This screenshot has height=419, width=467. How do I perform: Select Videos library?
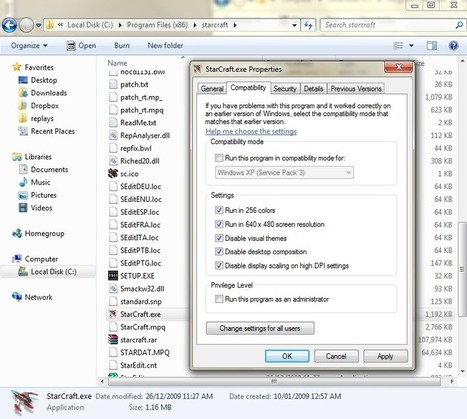tap(41, 208)
